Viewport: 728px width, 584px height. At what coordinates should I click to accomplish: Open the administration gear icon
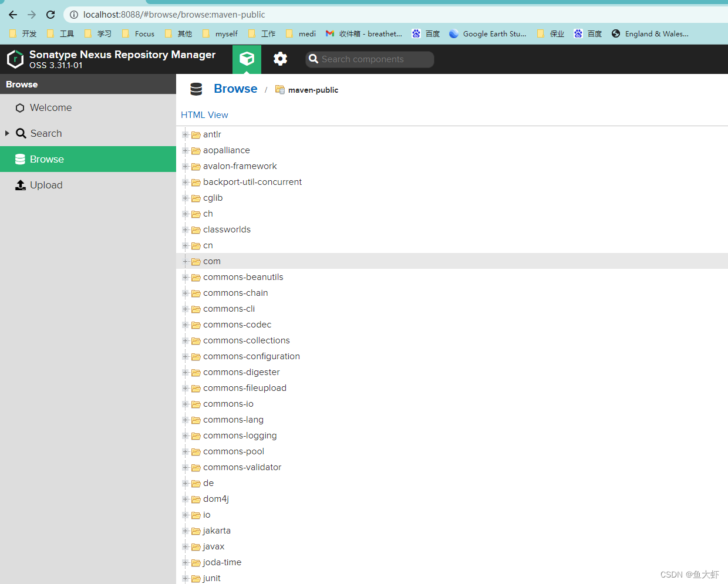tap(281, 59)
